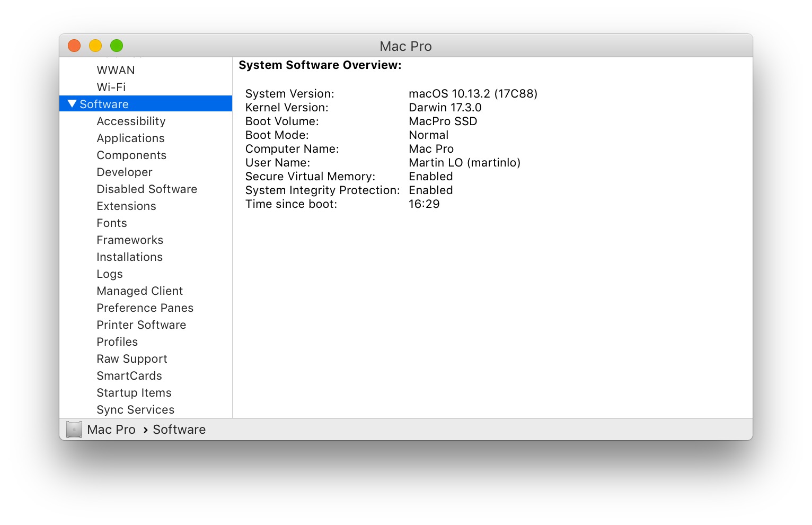View the Installations list

[x=129, y=257]
